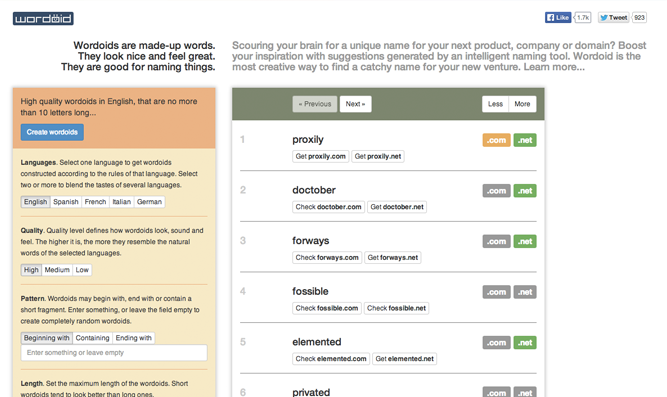Click the Get proxily.com button
667x397 pixels.
tap(321, 156)
